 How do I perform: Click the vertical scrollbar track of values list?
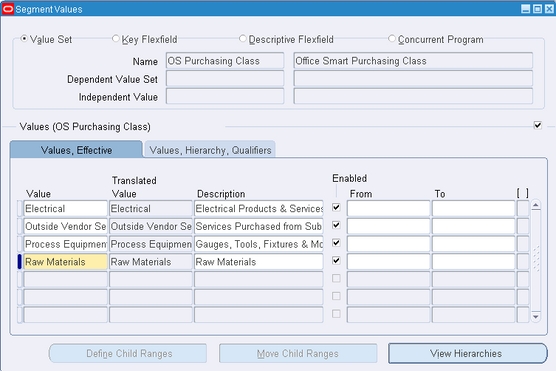pyautogui.click(x=536, y=261)
